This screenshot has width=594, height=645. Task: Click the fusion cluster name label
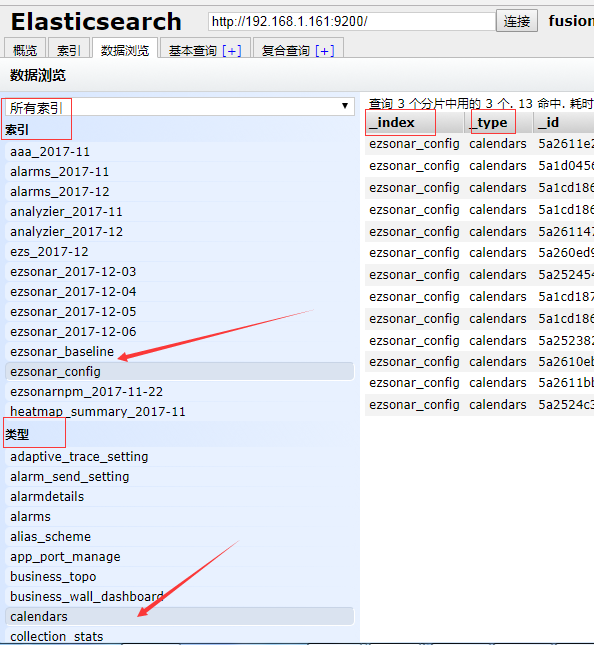(571, 21)
